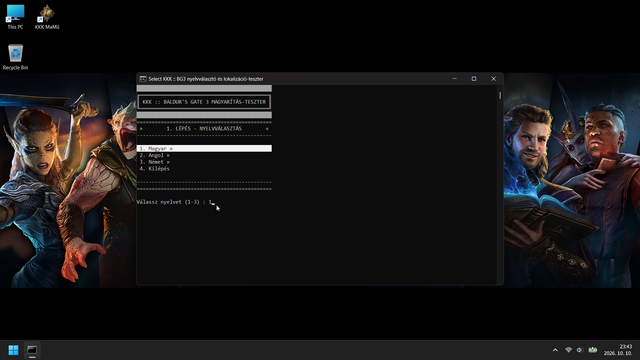Open the battery status tray icon
640x360 pixels.
pyautogui.click(x=593, y=350)
